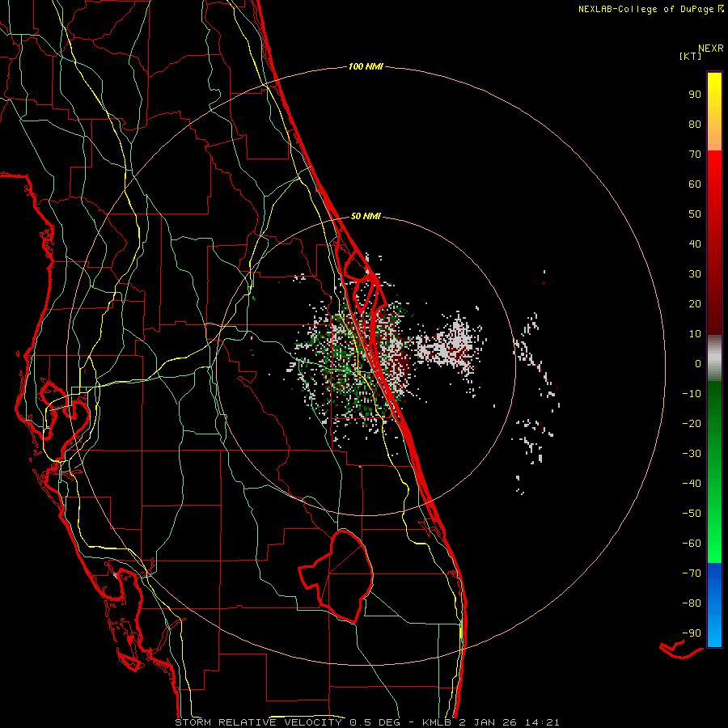Click the -80 value on the velocity scale
This screenshot has width=728, height=728.
point(692,603)
